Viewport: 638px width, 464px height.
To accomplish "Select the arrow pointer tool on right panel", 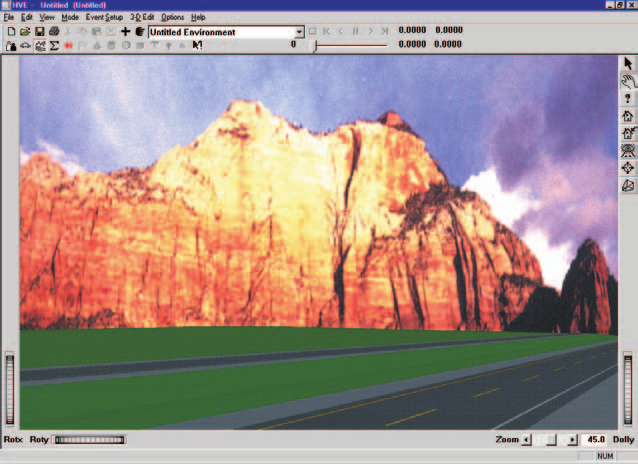I will coord(628,63).
